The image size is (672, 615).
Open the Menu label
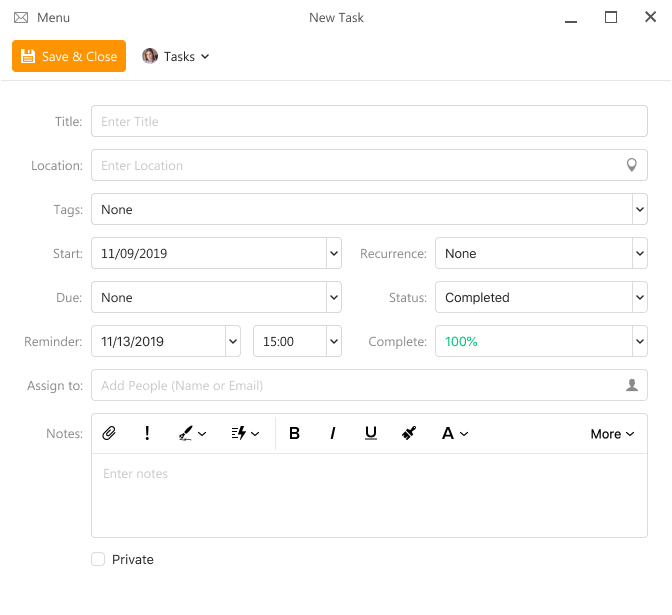click(53, 18)
